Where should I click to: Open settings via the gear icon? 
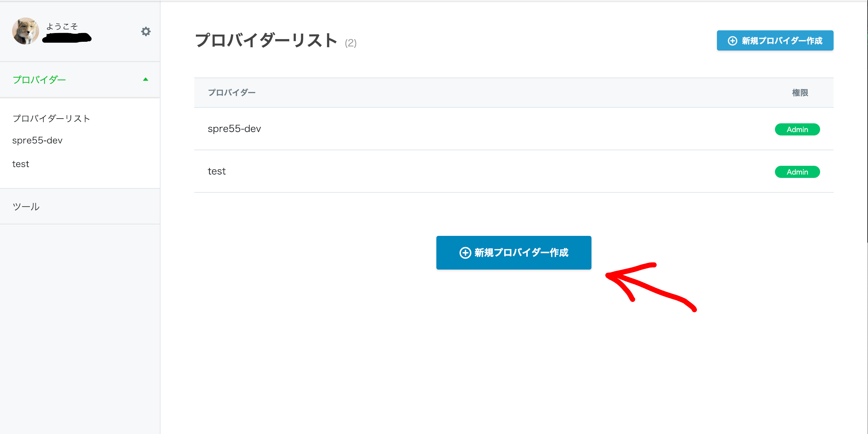click(146, 32)
